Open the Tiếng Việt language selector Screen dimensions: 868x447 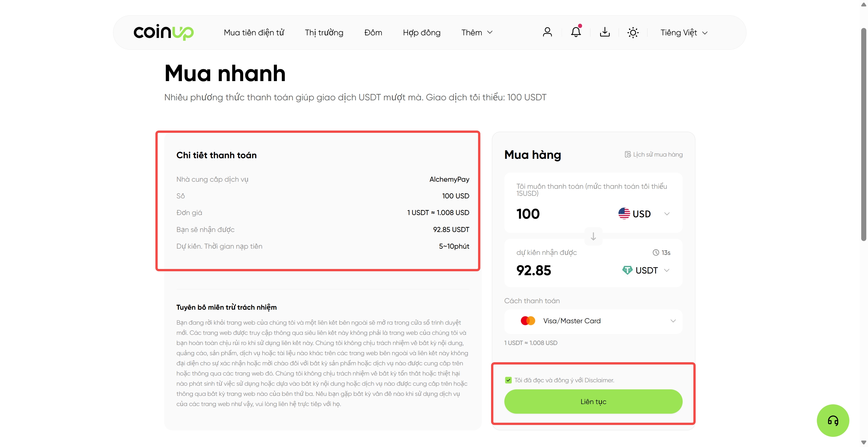[684, 33]
